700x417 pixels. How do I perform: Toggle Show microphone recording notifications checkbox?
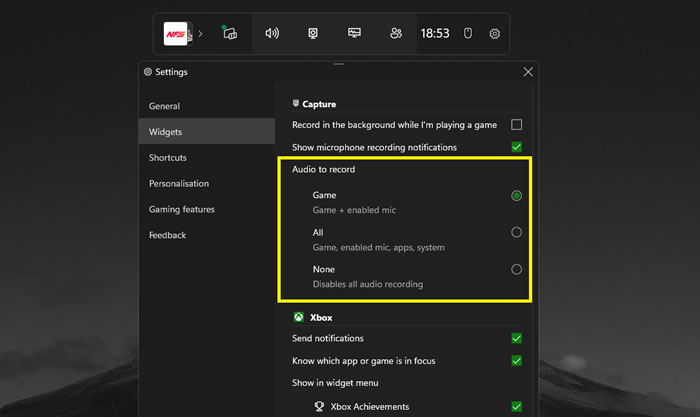click(x=517, y=147)
